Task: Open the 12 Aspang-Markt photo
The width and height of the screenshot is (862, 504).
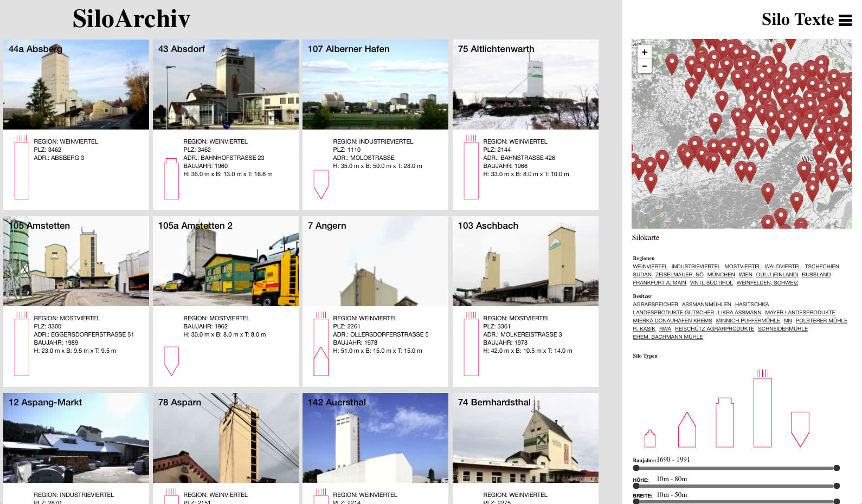Action: pyautogui.click(x=76, y=438)
